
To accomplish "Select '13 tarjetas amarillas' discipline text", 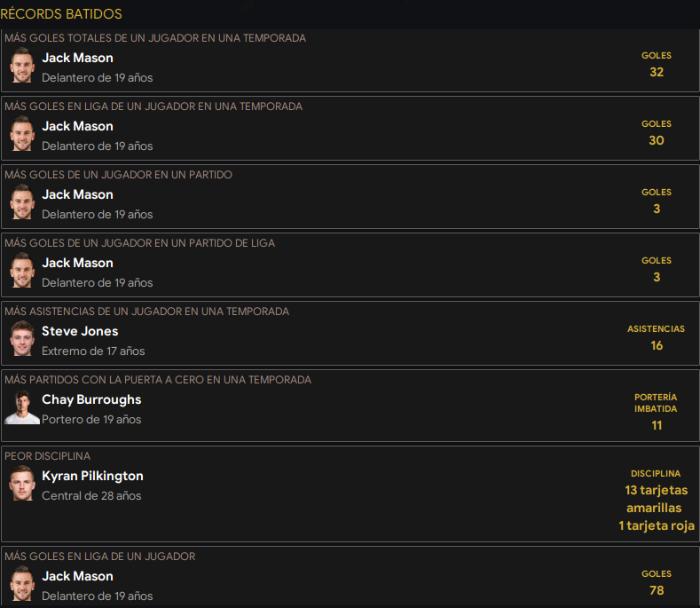I will pyautogui.click(x=656, y=499).
